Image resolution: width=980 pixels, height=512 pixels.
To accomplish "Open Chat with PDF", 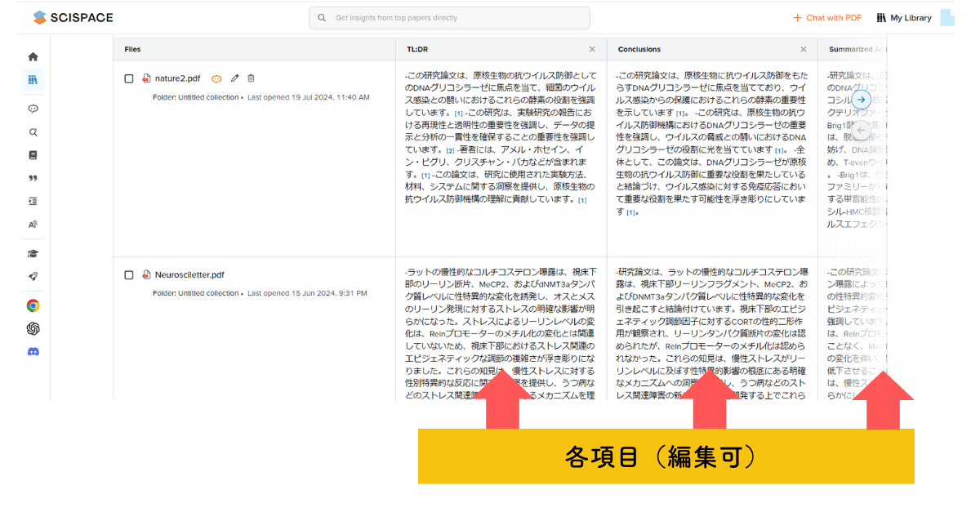I will click(x=827, y=18).
